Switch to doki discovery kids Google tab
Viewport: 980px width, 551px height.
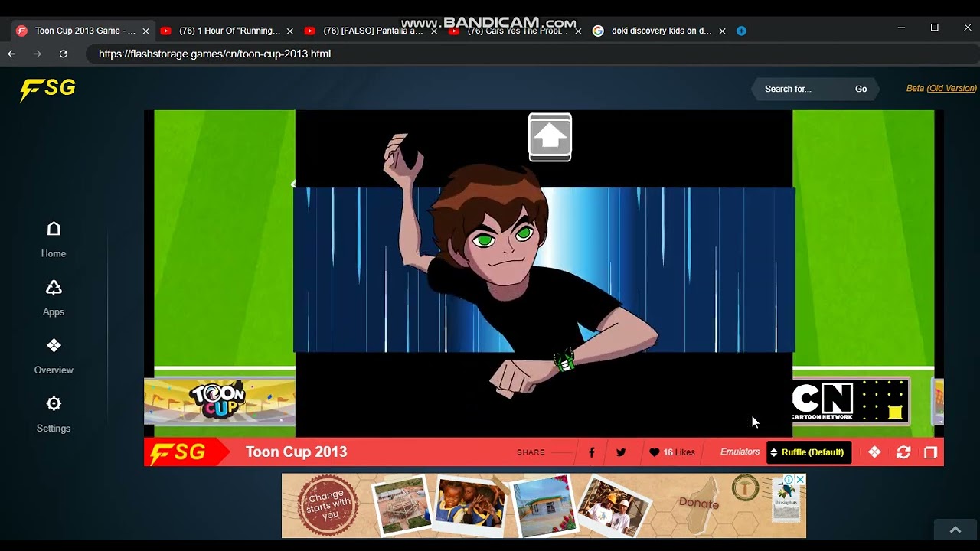coord(658,31)
